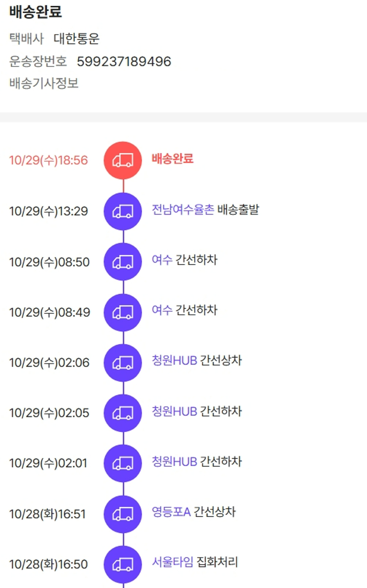Open the 영등포A location link
Image resolution: width=367 pixels, height=588 pixels.
[x=171, y=512]
